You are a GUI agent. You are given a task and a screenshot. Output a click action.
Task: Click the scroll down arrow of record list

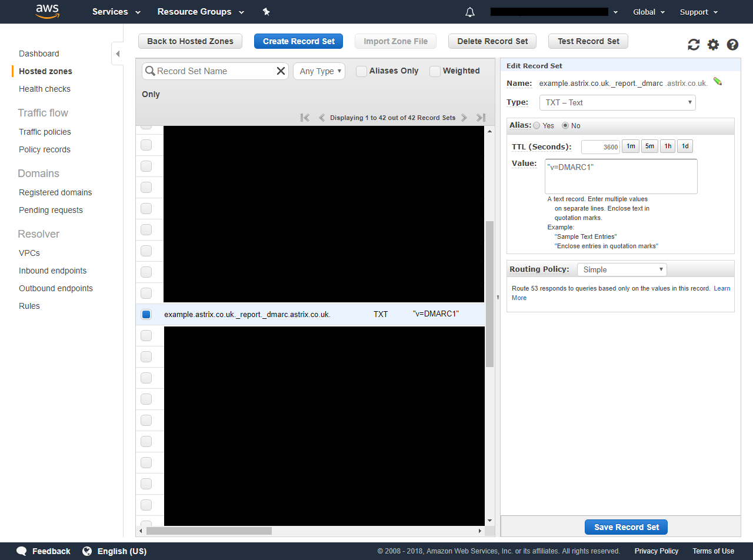pos(489,521)
